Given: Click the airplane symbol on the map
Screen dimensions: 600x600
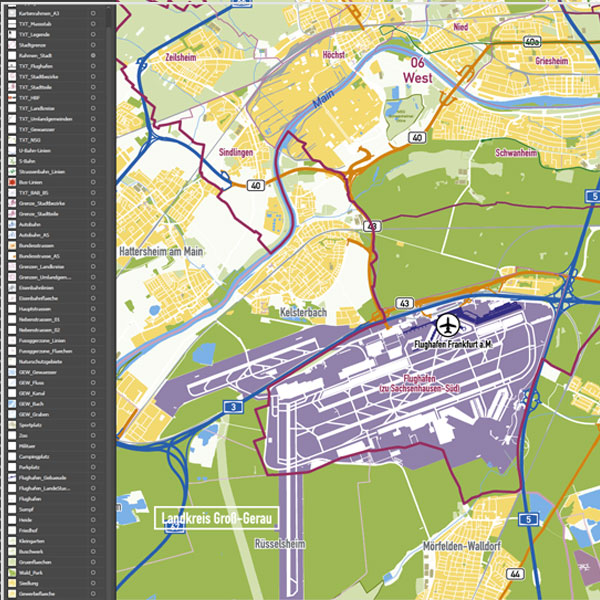Looking at the screenshot, I should pos(448,325).
